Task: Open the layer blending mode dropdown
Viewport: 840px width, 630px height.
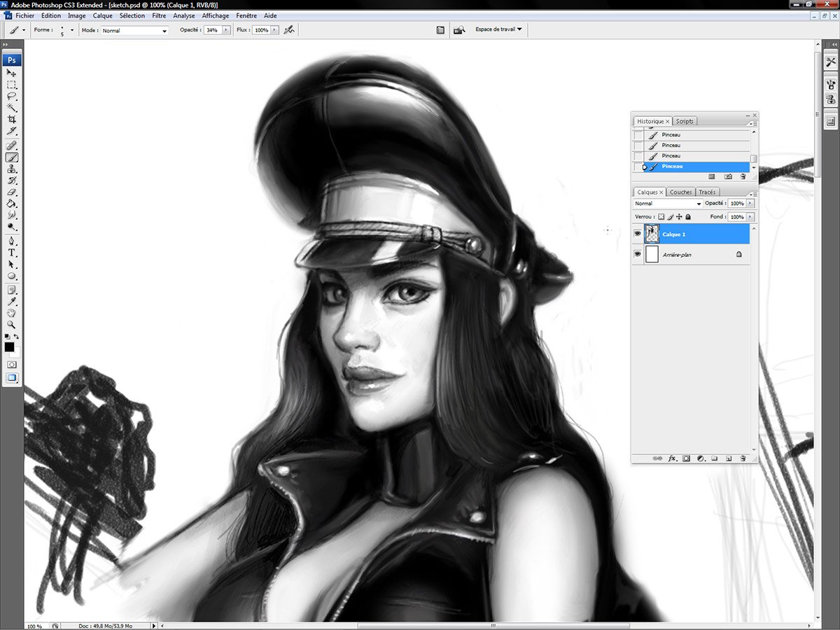Action: tap(667, 204)
